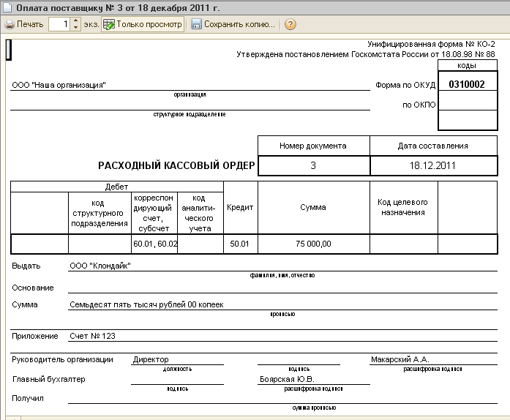Select the attachment text Счет № 123

click(x=92, y=336)
